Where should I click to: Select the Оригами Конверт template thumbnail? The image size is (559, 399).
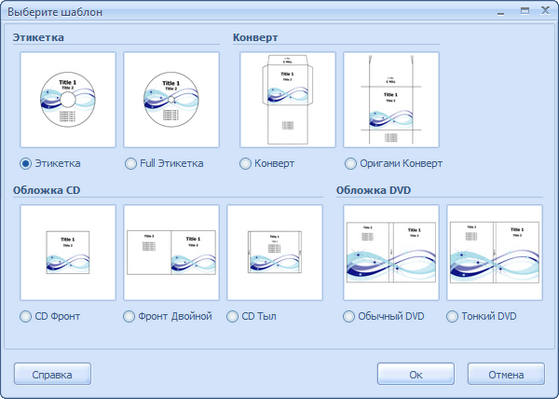[x=391, y=99]
